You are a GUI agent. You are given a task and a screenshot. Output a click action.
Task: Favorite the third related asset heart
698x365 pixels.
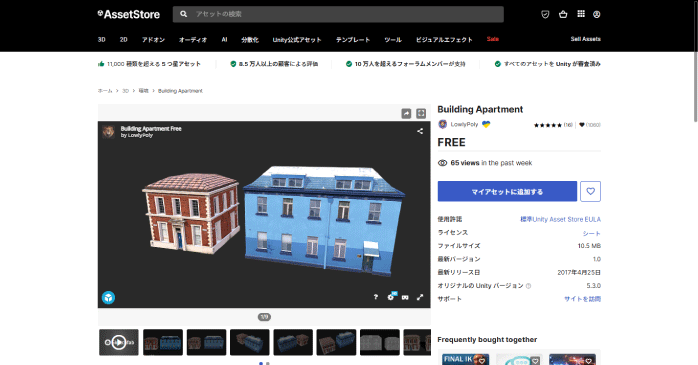point(589,361)
